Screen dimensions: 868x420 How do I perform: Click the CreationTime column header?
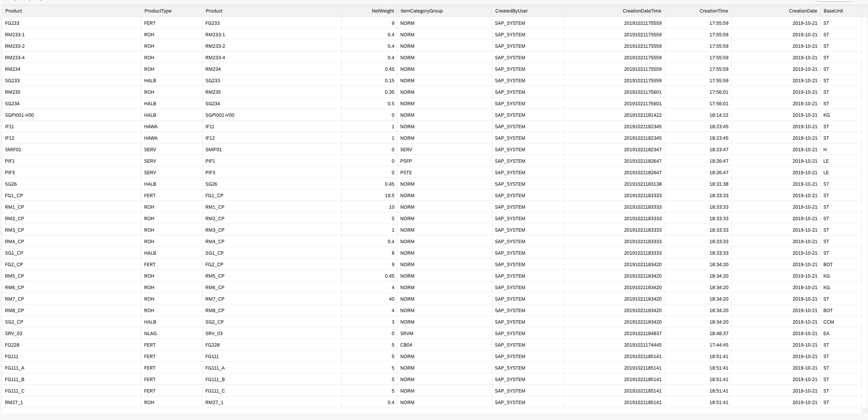click(x=713, y=11)
